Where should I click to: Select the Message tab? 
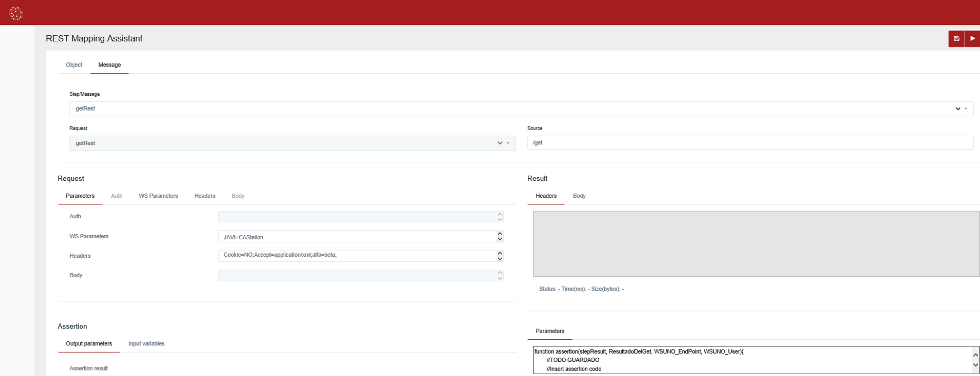109,65
